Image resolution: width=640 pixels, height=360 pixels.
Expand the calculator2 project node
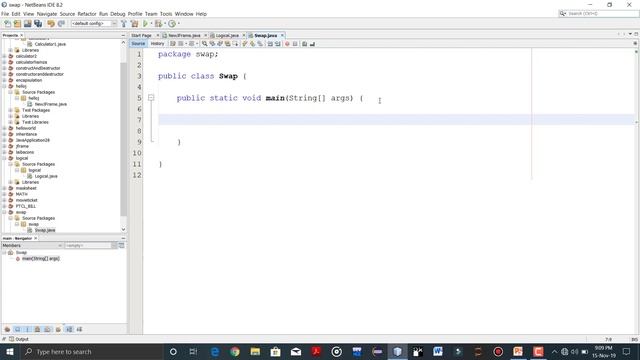(x=4, y=56)
